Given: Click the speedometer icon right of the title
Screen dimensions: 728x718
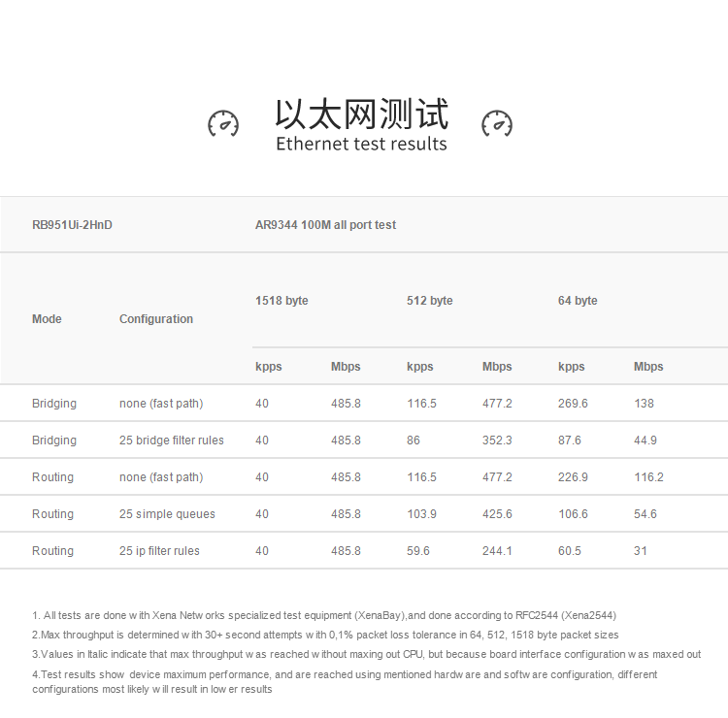Looking at the screenshot, I should point(497,123).
